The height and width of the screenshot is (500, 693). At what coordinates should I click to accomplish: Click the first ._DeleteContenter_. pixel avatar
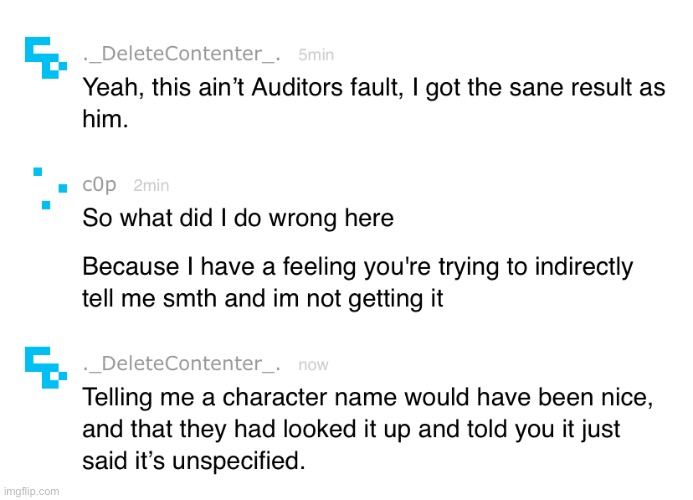point(46,58)
